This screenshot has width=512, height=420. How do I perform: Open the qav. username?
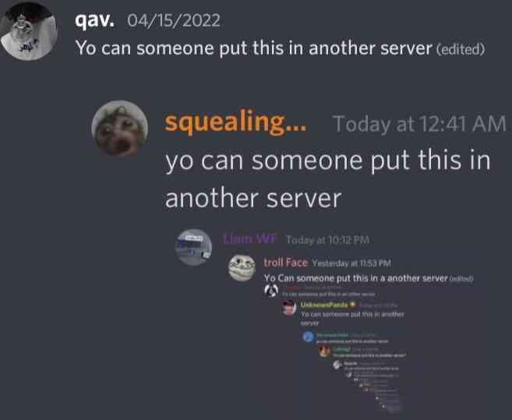(x=95, y=20)
